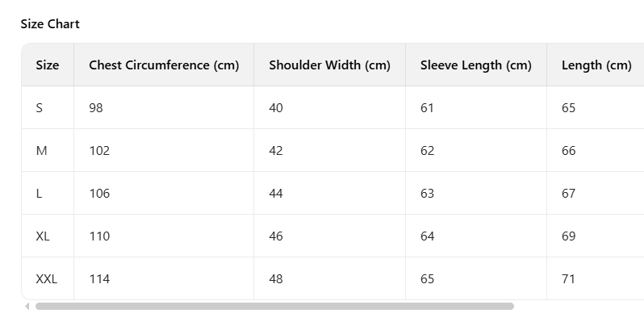Select the XL size cell
Screen dimensions: 644x326
pyautogui.click(x=43, y=236)
